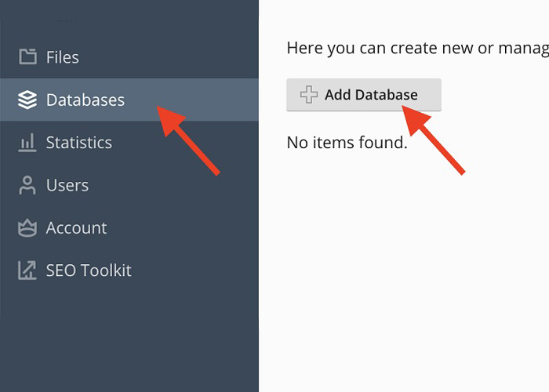Click the Files folder icon
This screenshot has width=549, height=392.
(x=27, y=57)
